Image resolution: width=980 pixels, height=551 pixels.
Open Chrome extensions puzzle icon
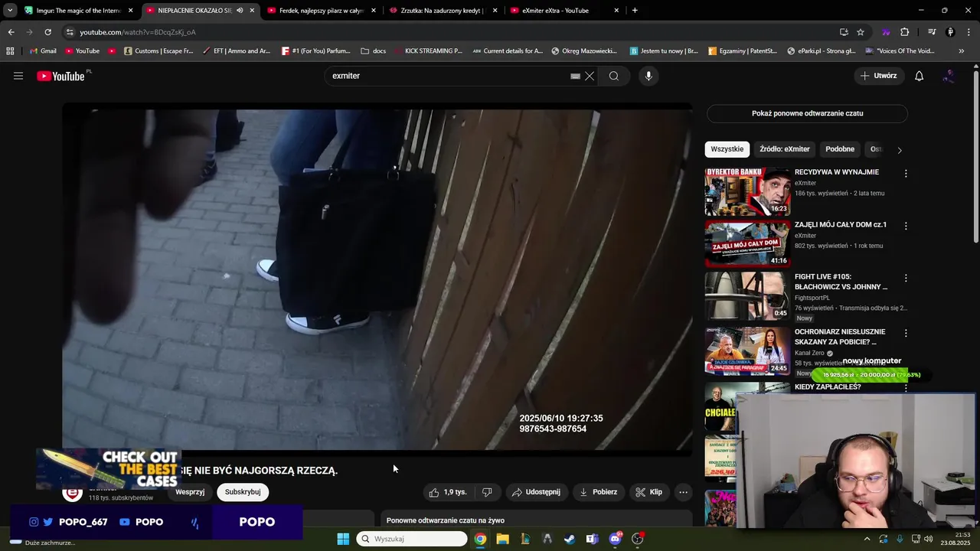904,32
